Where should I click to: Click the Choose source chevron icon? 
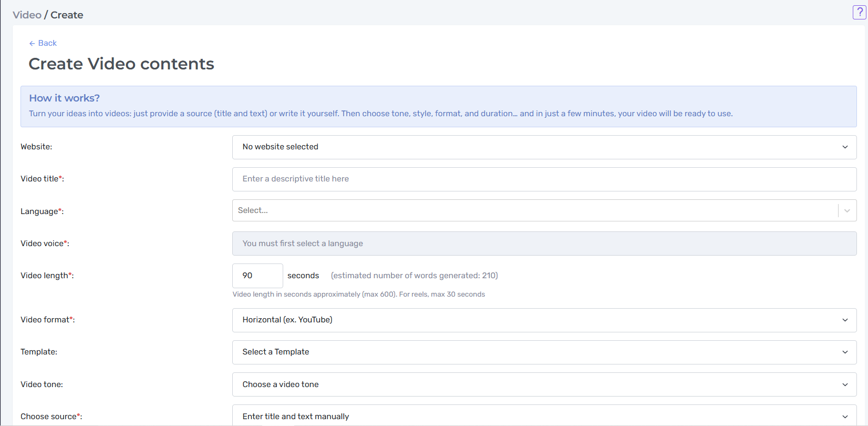click(x=845, y=417)
